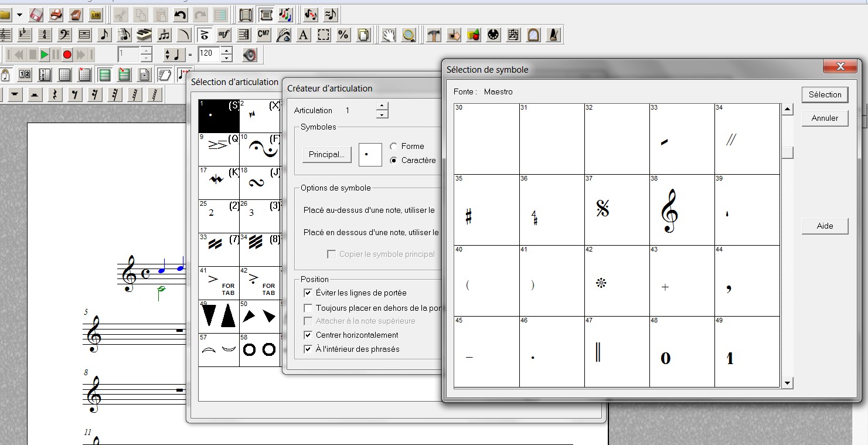Click the printer icon in toolbar
This screenshot has width=868, height=445.
(x=56, y=14)
